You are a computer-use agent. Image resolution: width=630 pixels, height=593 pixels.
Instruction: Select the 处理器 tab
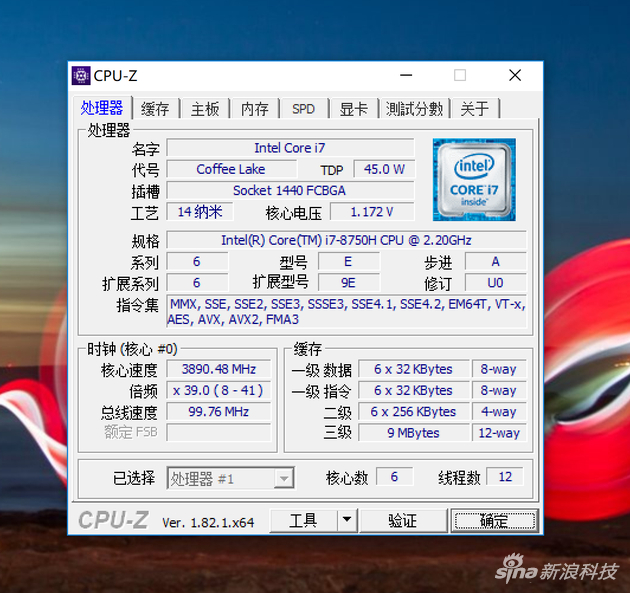pos(102,108)
